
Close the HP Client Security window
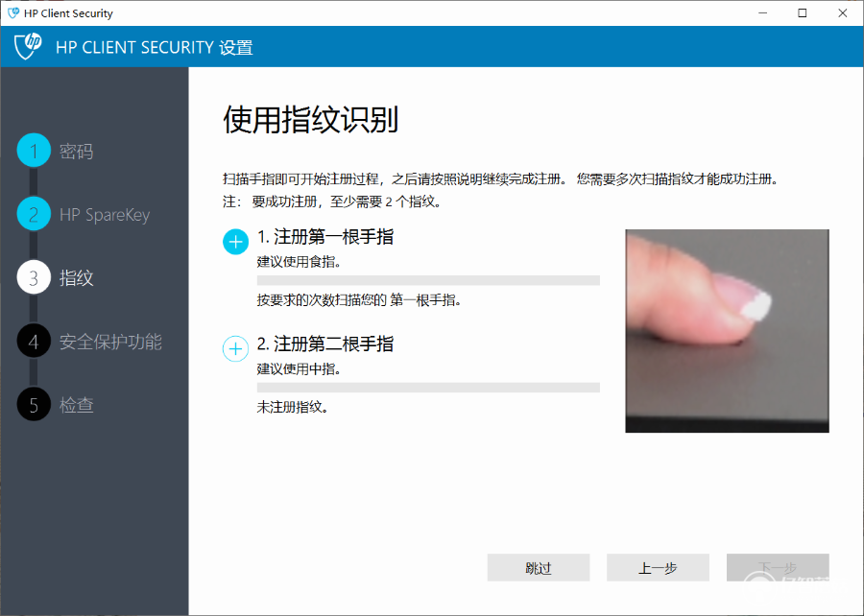(843, 13)
